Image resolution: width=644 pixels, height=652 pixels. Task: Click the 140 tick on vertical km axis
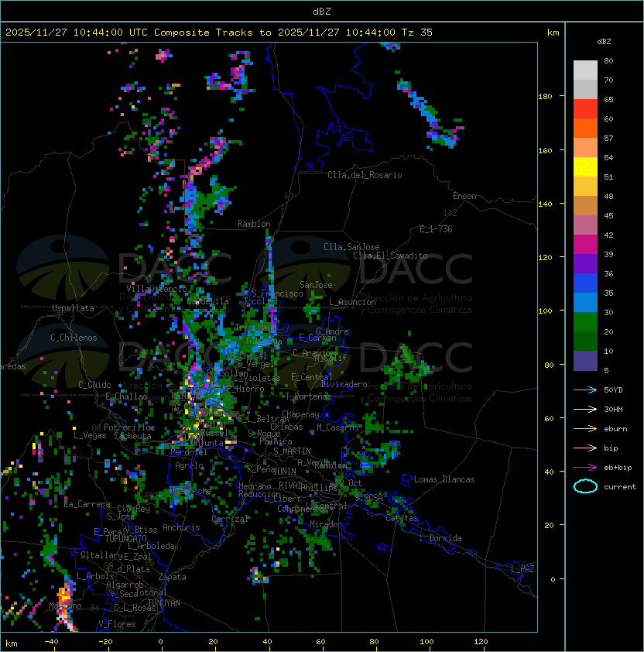point(545,204)
